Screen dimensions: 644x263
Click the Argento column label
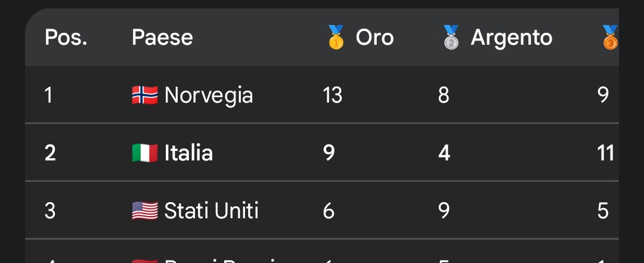coord(512,38)
